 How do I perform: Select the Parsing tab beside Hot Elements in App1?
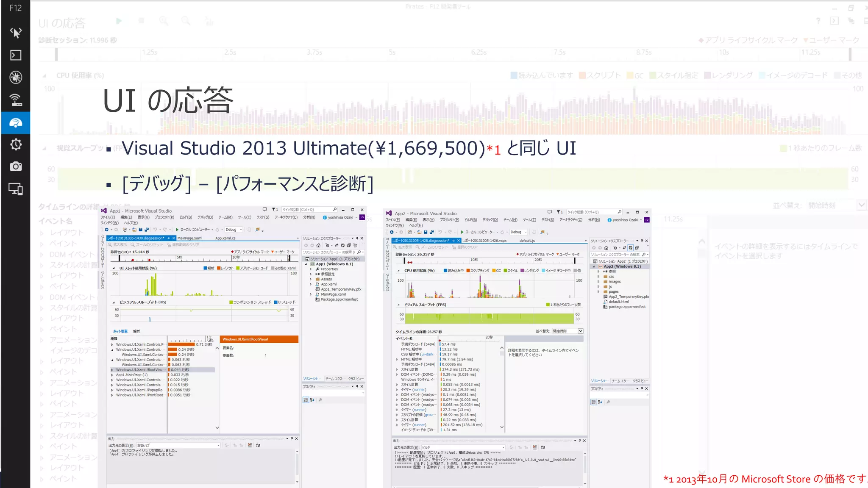pos(136,331)
